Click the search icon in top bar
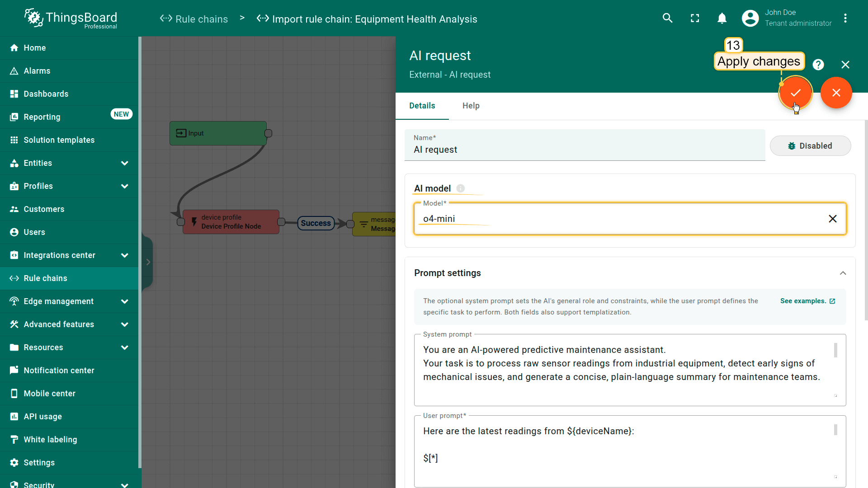Viewport: 868px width, 488px height. pyautogui.click(x=667, y=18)
